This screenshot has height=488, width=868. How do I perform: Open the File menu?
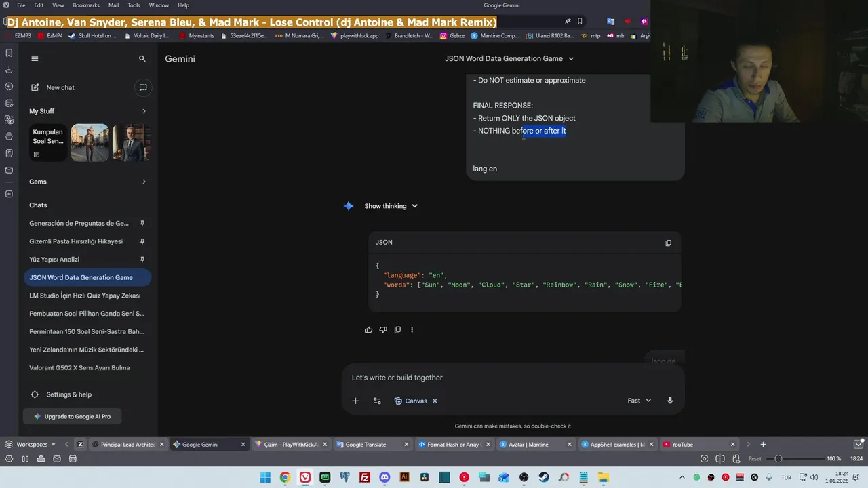click(21, 5)
